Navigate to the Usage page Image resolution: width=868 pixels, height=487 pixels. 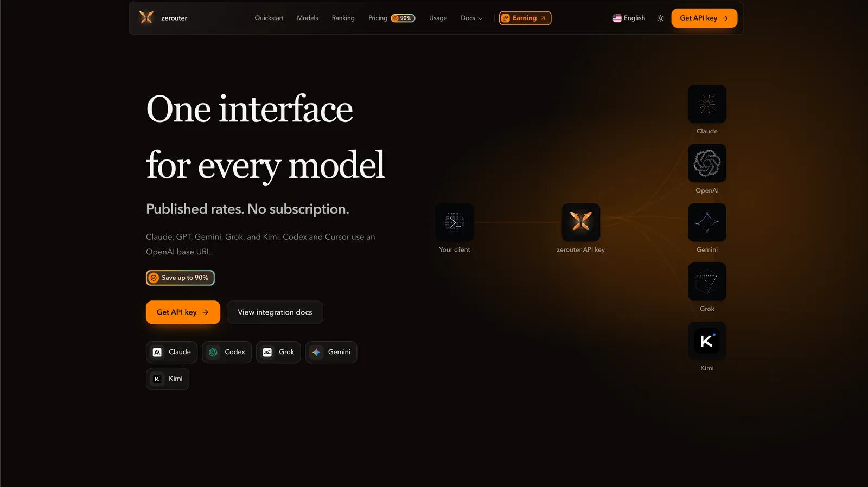pyautogui.click(x=438, y=18)
